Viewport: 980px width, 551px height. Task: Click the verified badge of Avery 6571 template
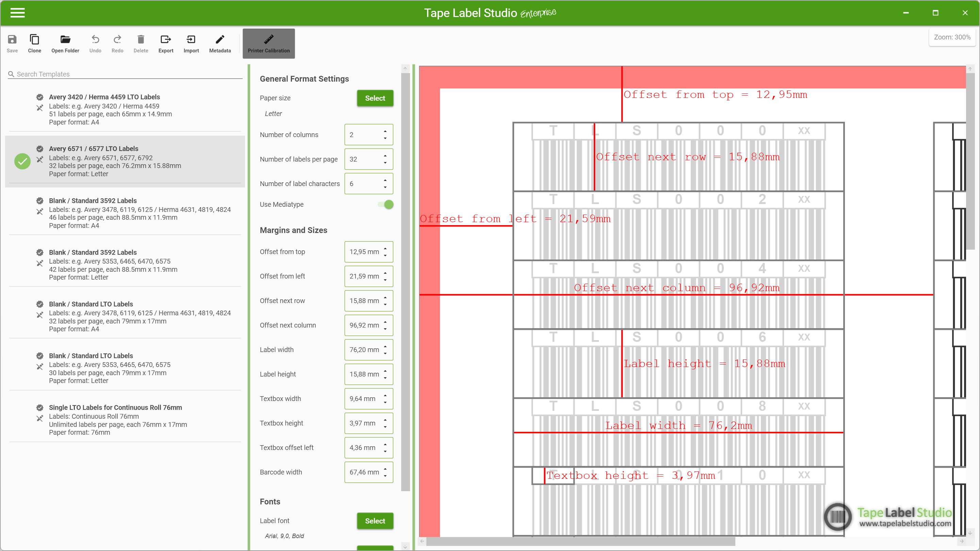39,149
